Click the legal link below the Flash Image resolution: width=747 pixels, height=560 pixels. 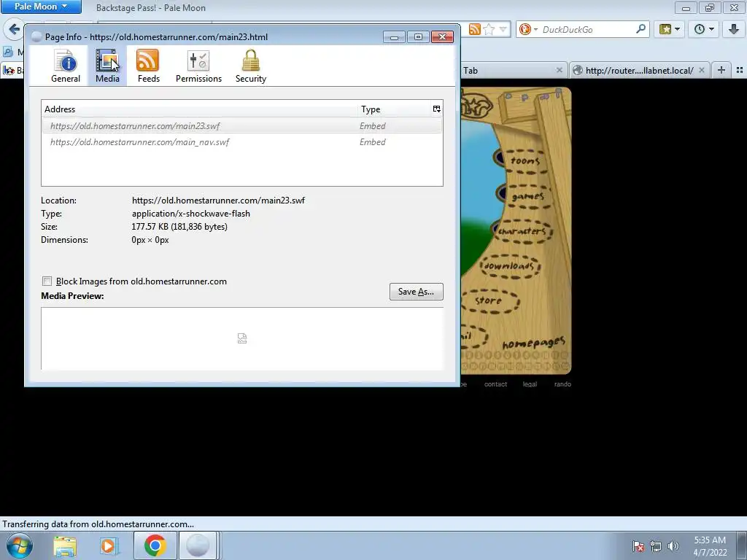click(530, 384)
